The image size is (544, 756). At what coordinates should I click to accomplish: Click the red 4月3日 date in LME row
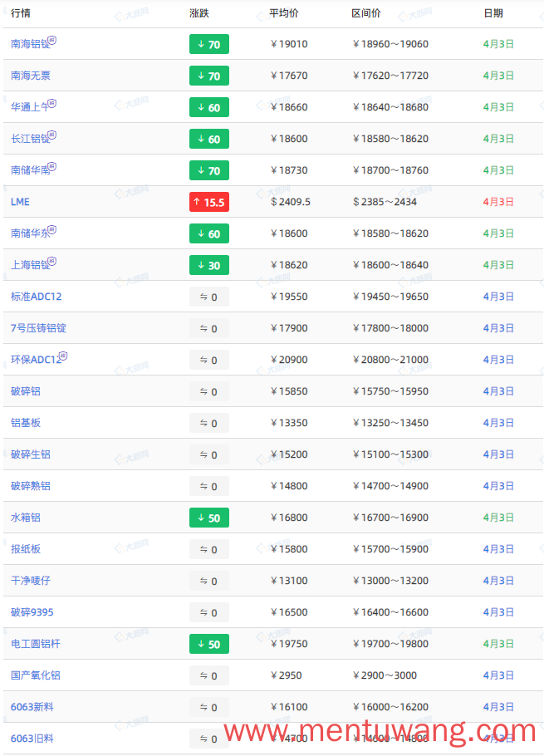[x=498, y=202]
